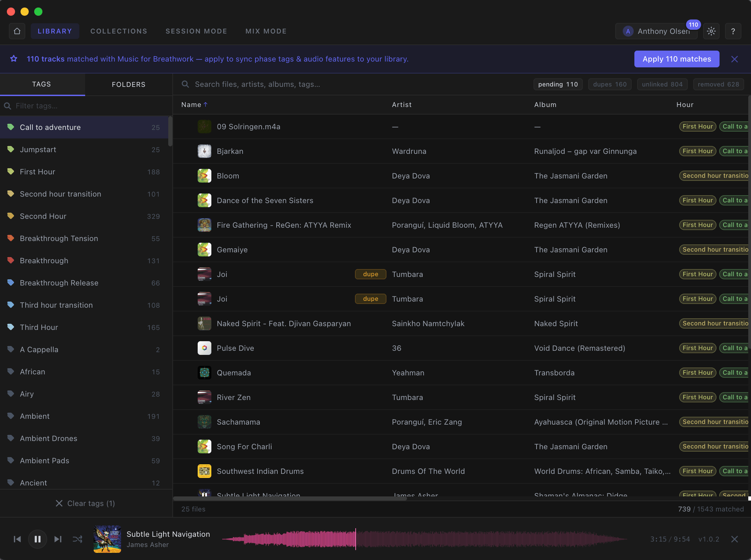The width and height of the screenshot is (751, 560).
Task: Apply 110 matches
Action: (677, 59)
